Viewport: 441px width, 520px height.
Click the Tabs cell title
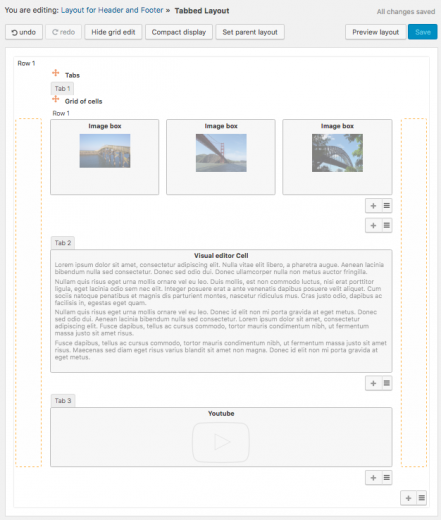[72, 75]
